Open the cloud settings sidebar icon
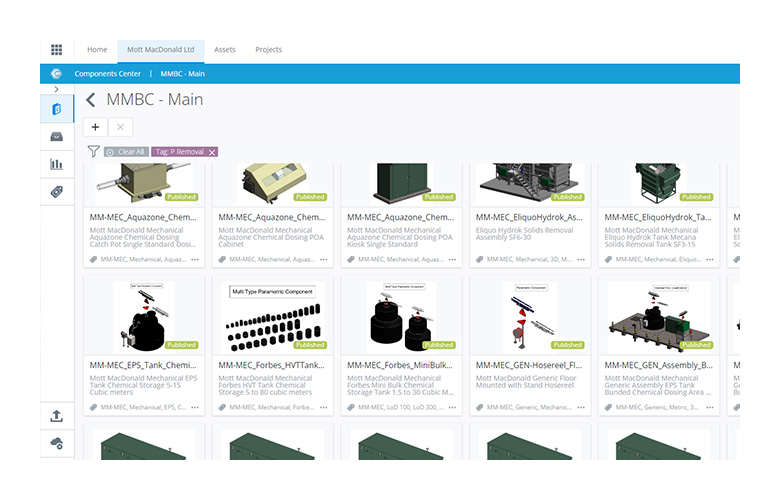 click(56, 443)
